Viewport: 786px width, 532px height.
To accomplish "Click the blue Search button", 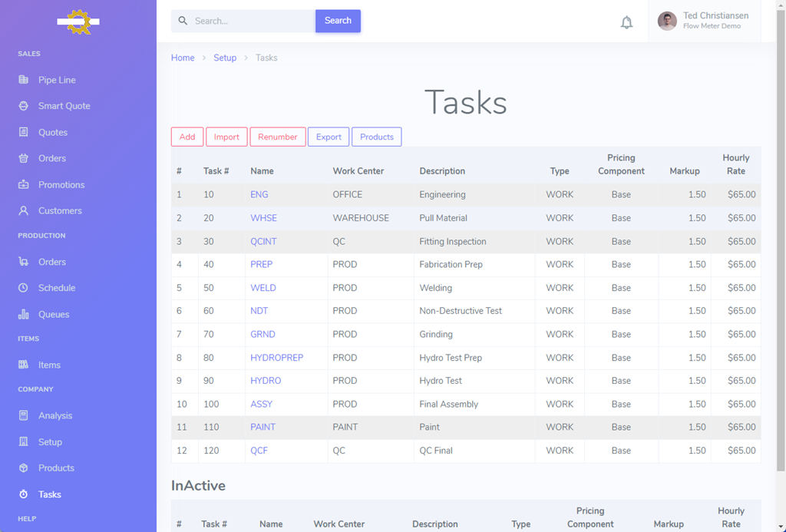I will pyautogui.click(x=338, y=21).
